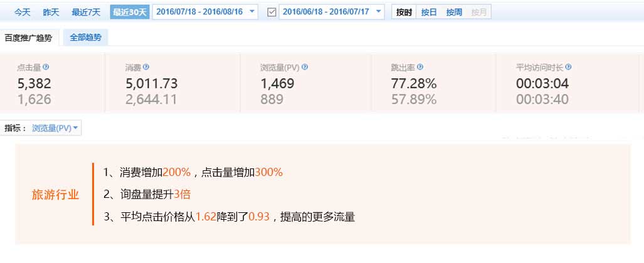Click the 消费 5,011.73 metric card
Viewport: 644px width, 263px height.
(177, 83)
